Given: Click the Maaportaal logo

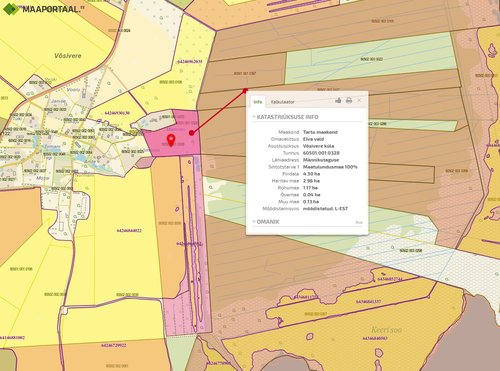Looking at the screenshot, I should (x=44, y=9).
